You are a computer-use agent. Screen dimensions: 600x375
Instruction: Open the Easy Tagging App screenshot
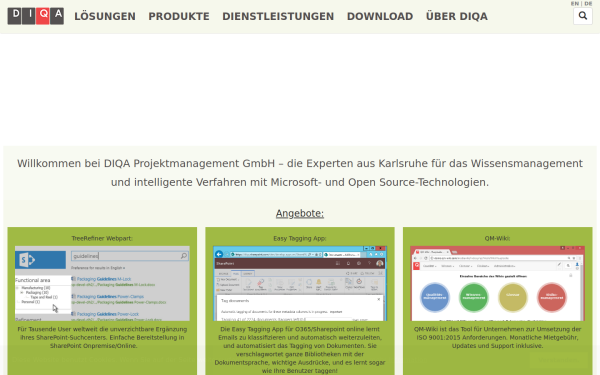click(x=300, y=283)
